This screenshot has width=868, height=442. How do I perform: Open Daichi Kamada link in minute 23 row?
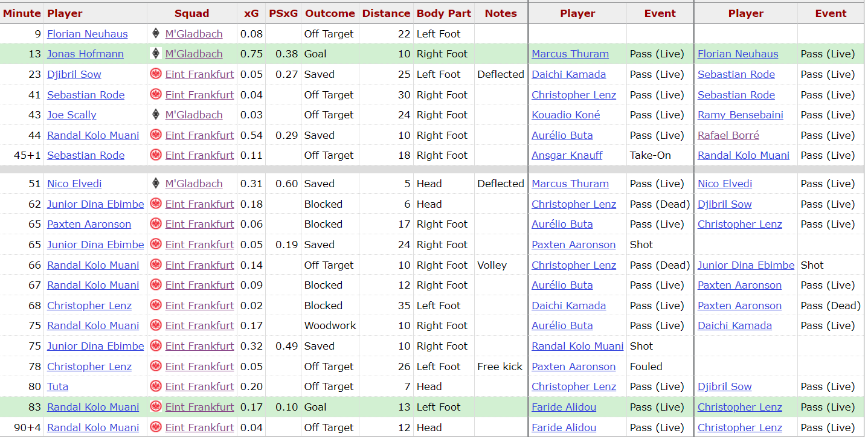(568, 74)
